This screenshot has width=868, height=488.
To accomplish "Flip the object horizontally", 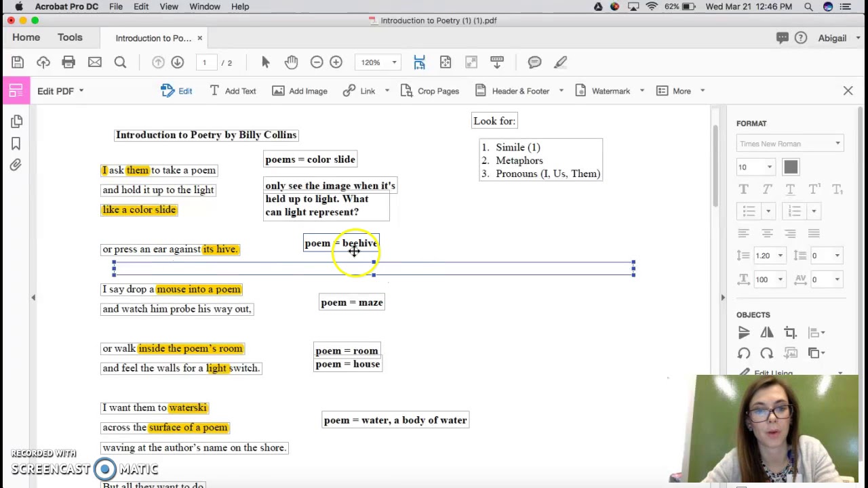I will 767,333.
